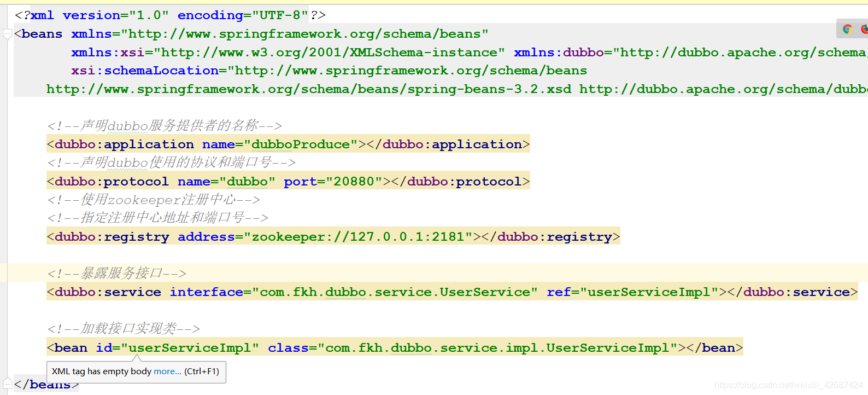Click the comment 使用zookeeper注册中心
Screen dimensions: 868x395
(154, 200)
